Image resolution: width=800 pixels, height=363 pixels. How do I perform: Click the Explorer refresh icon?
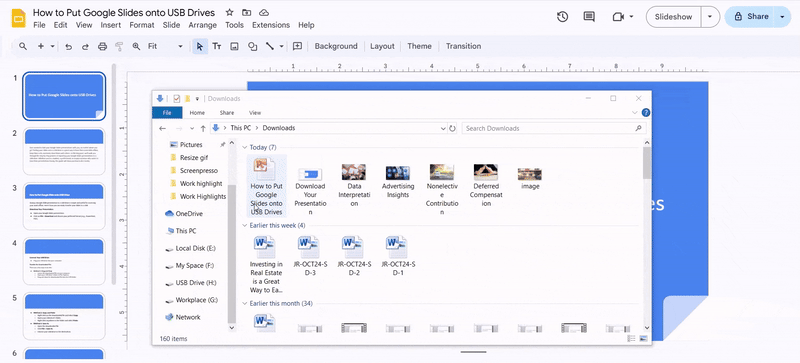pyautogui.click(x=452, y=129)
